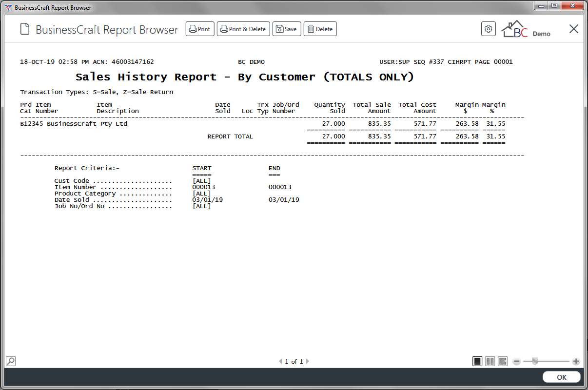The image size is (588, 390).
Task: Minimize the Report Browser window
Action: tap(541, 5)
